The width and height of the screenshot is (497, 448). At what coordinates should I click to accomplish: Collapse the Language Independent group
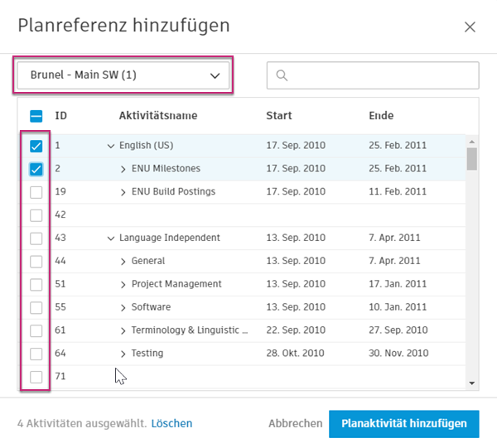[111, 238]
